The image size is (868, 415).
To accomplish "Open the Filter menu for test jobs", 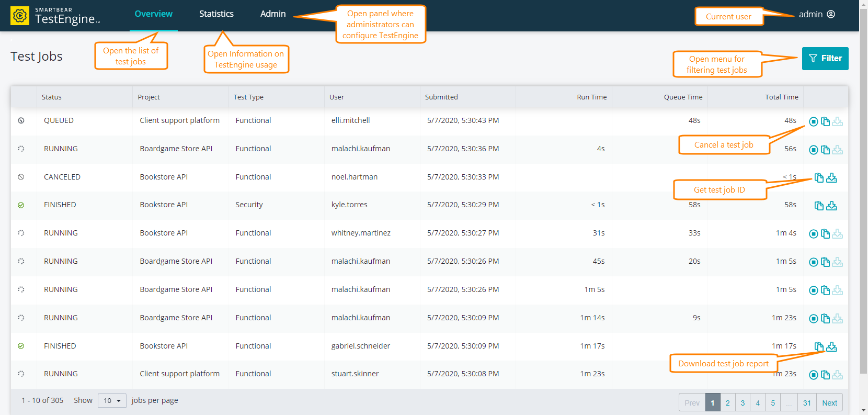I will (825, 59).
